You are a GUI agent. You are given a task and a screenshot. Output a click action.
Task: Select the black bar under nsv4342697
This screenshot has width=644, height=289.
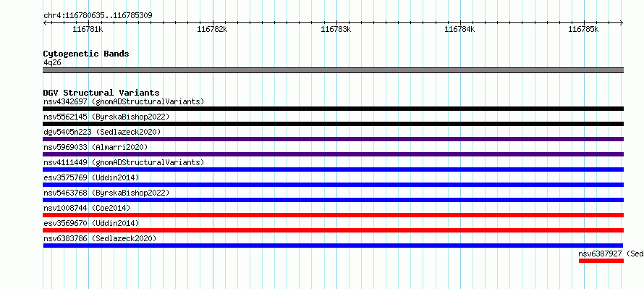pos(334,109)
